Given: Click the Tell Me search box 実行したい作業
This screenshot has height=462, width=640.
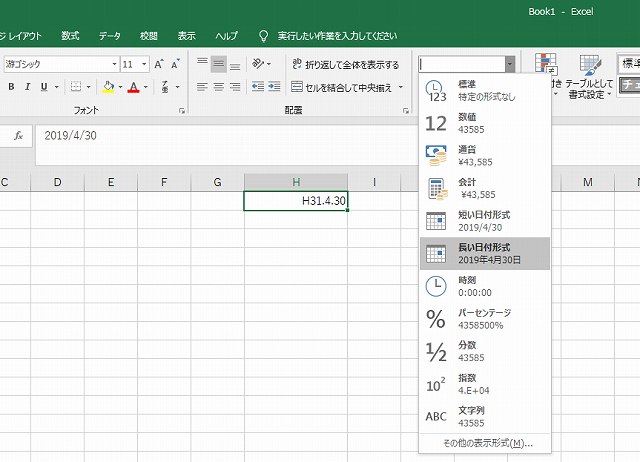Looking at the screenshot, I should coord(337,36).
